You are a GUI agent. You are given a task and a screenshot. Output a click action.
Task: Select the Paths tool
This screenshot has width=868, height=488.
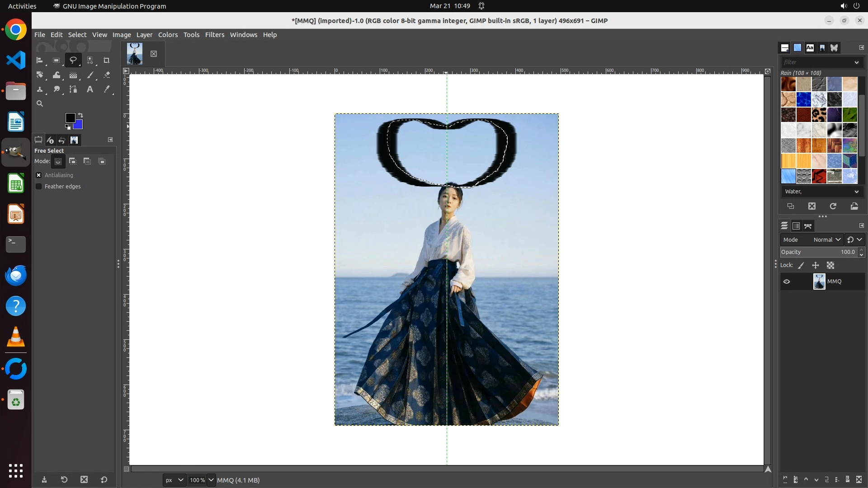pyautogui.click(x=73, y=89)
